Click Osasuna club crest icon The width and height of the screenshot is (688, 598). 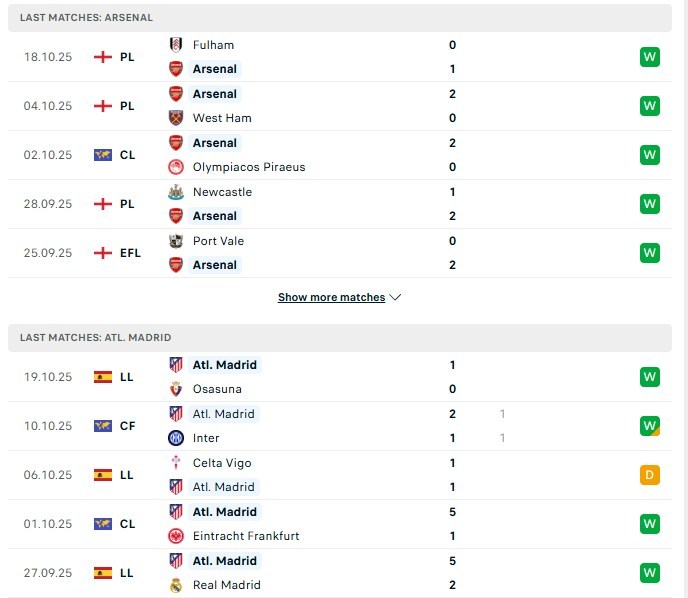pos(176,389)
